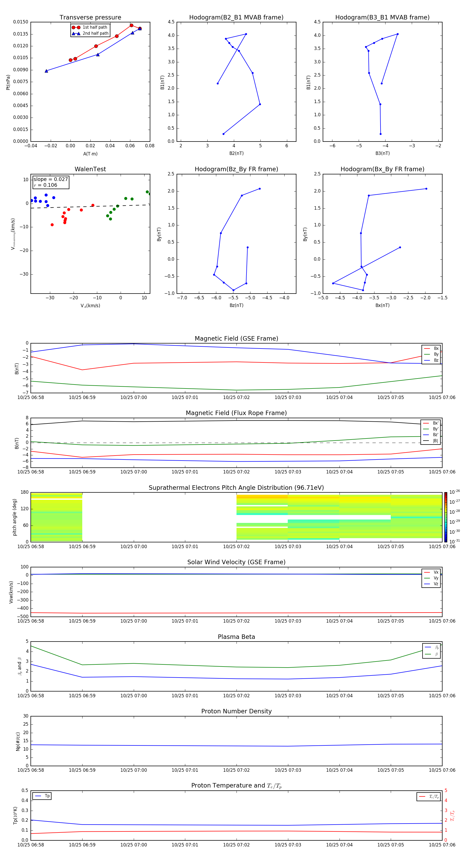Click the Suprathermal Electrons Pitch Angle Distribution title
This screenshot has width=473, height=868.
[x=236, y=488]
